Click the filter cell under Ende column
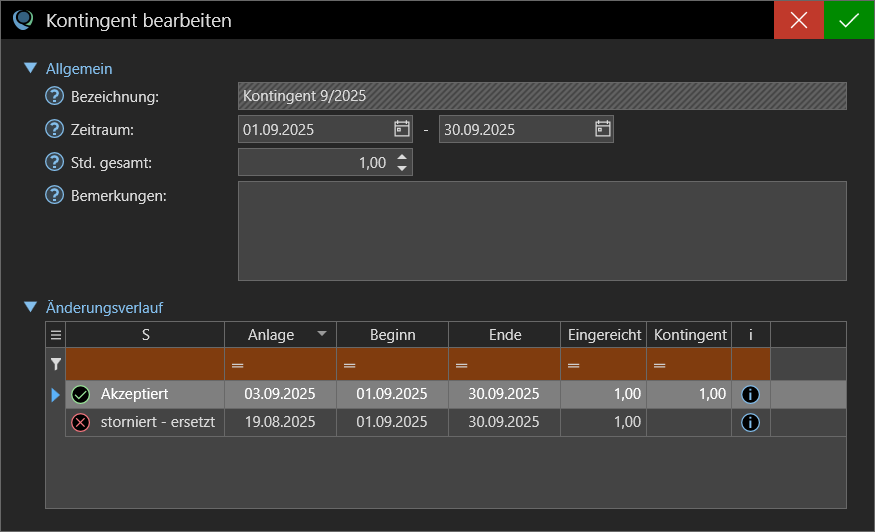 click(504, 365)
